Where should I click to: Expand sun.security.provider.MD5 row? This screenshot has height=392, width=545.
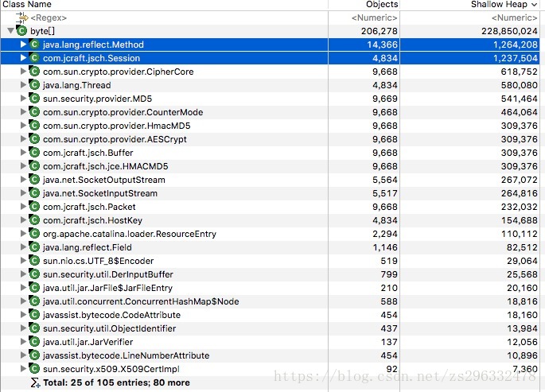click(x=23, y=99)
